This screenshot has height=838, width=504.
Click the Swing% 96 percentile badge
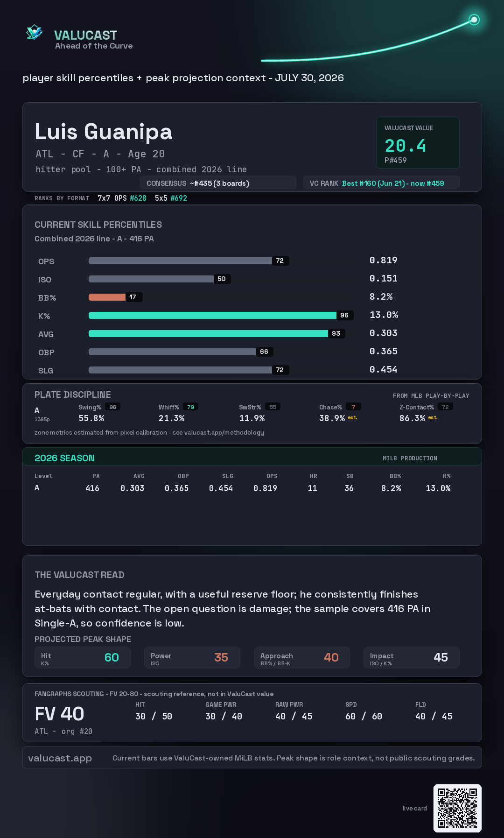(x=112, y=407)
